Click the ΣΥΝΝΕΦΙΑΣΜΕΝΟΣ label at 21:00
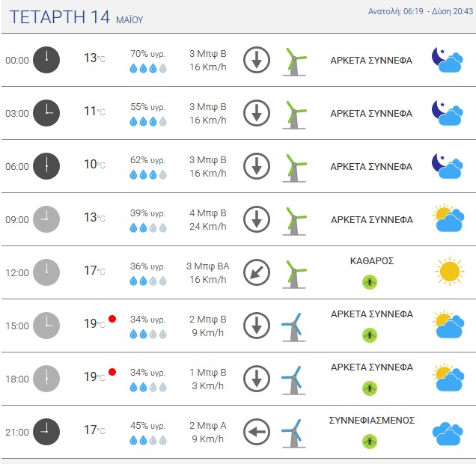Image resolution: width=476 pixels, height=464 pixels. [372, 421]
